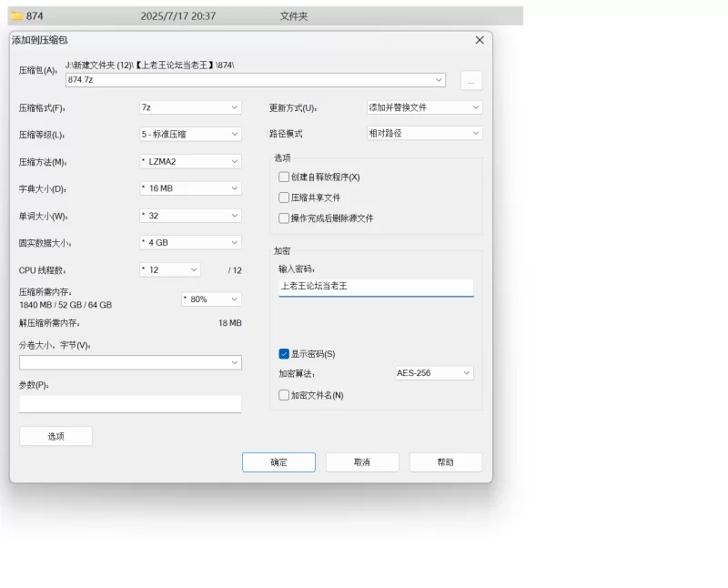This screenshot has height=588, width=728.
Task: Click the 参数(P) parameters input field
Action: coord(130,403)
